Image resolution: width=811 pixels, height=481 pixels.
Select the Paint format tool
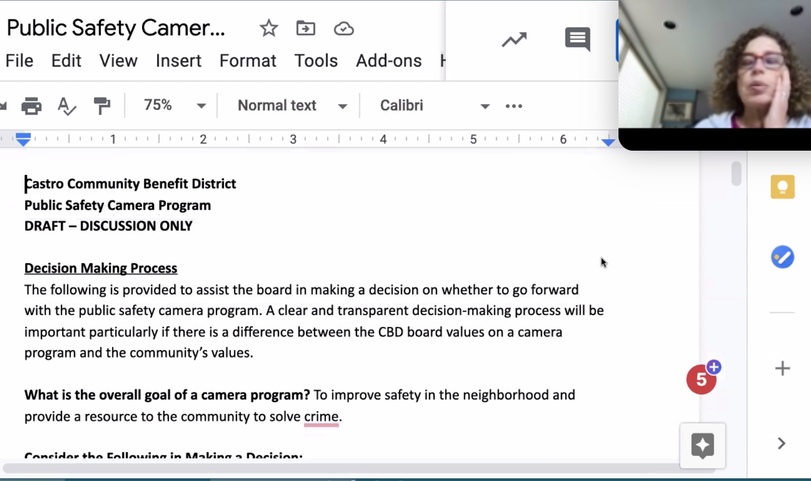point(102,106)
